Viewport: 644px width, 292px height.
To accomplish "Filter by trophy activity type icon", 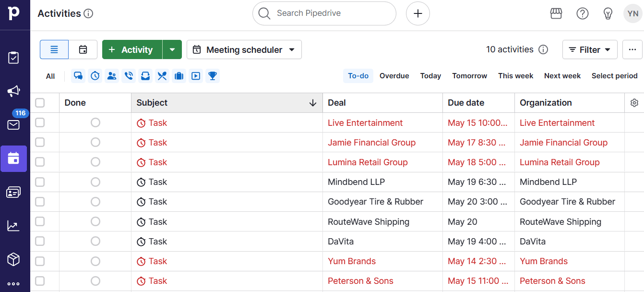I will coord(213,76).
